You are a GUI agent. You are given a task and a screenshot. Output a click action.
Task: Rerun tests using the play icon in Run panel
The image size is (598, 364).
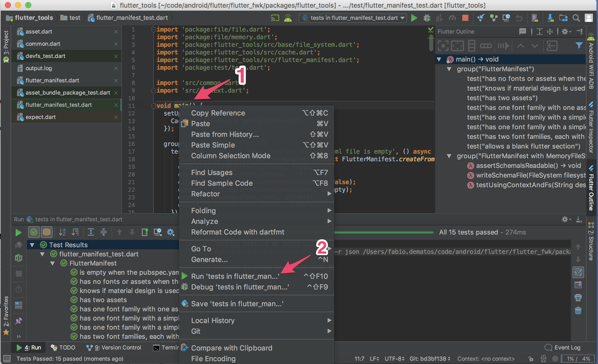pos(18,232)
